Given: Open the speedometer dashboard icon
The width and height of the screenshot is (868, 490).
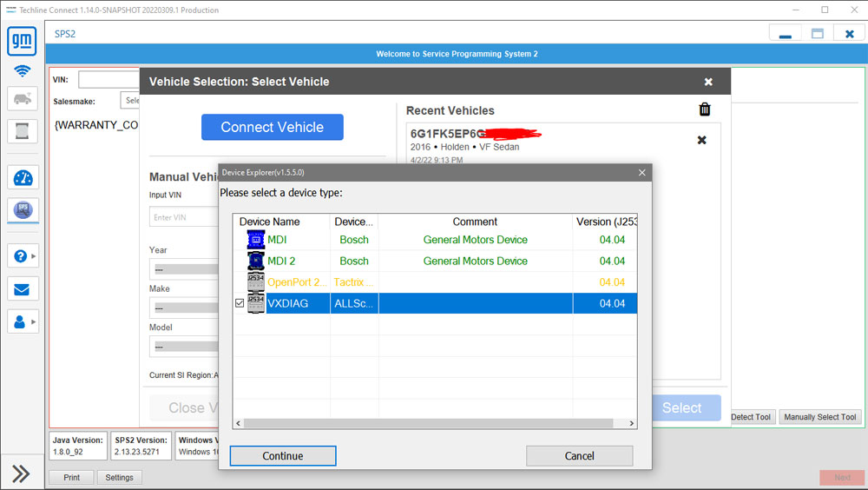Looking at the screenshot, I should pyautogui.click(x=22, y=177).
